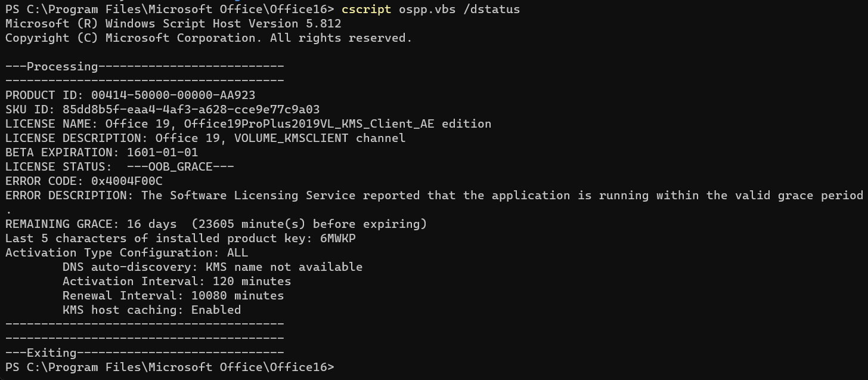868x380 pixels.
Task: Click the PRODUCT ID value 00414-50000-00000-AA923
Action: click(173, 95)
